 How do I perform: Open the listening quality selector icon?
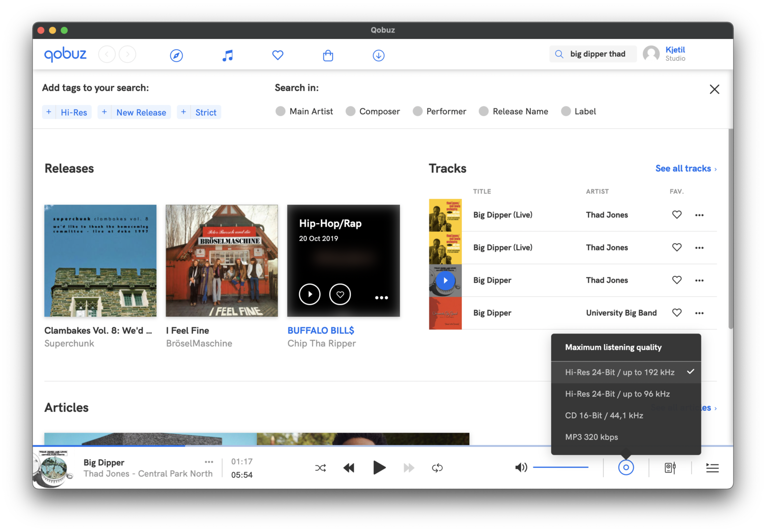[x=626, y=467]
